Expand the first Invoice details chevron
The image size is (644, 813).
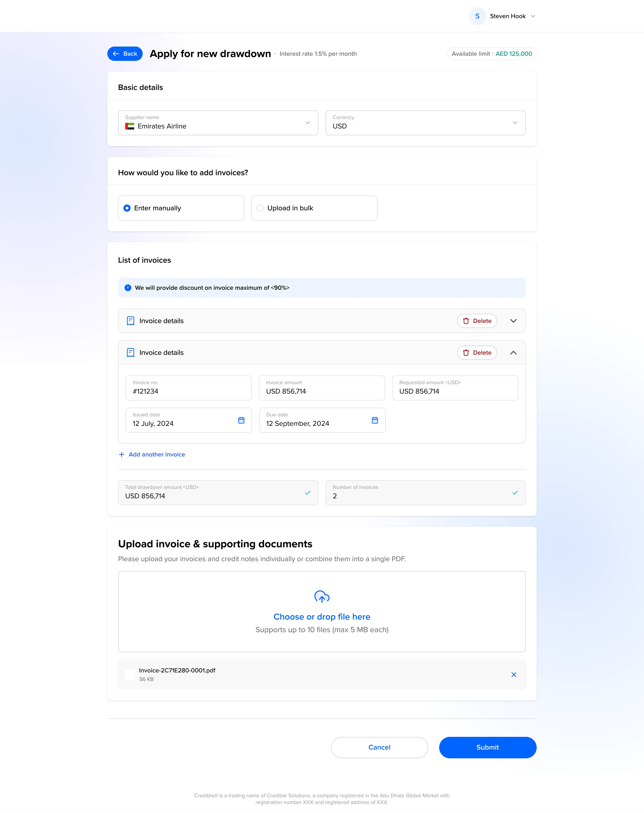[513, 321]
